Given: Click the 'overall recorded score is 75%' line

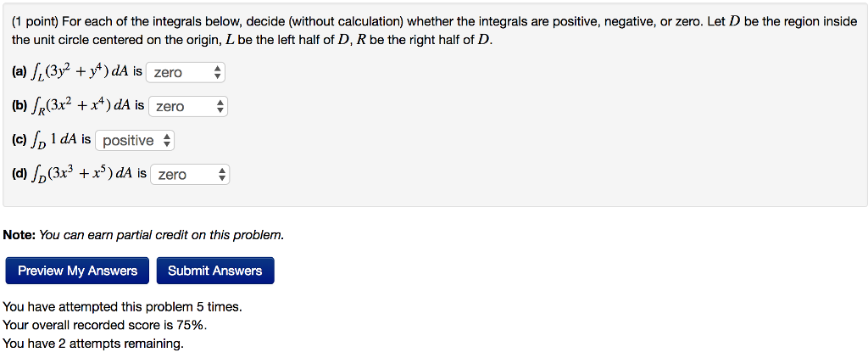Looking at the screenshot, I should [x=105, y=325].
